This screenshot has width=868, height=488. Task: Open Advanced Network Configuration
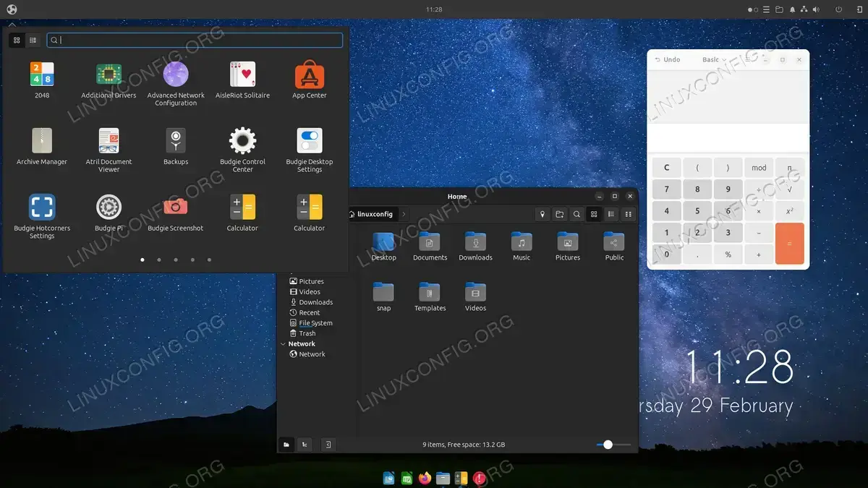click(176, 83)
